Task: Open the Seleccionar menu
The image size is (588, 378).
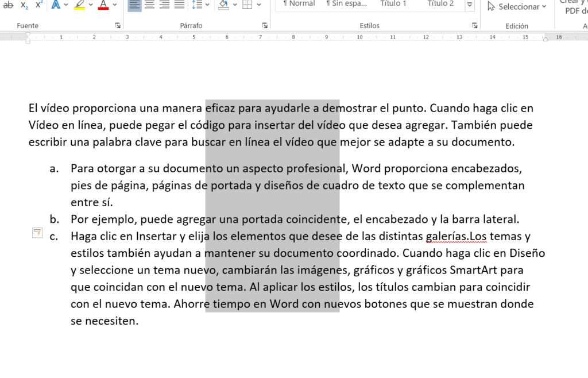Action: tap(516, 6)
